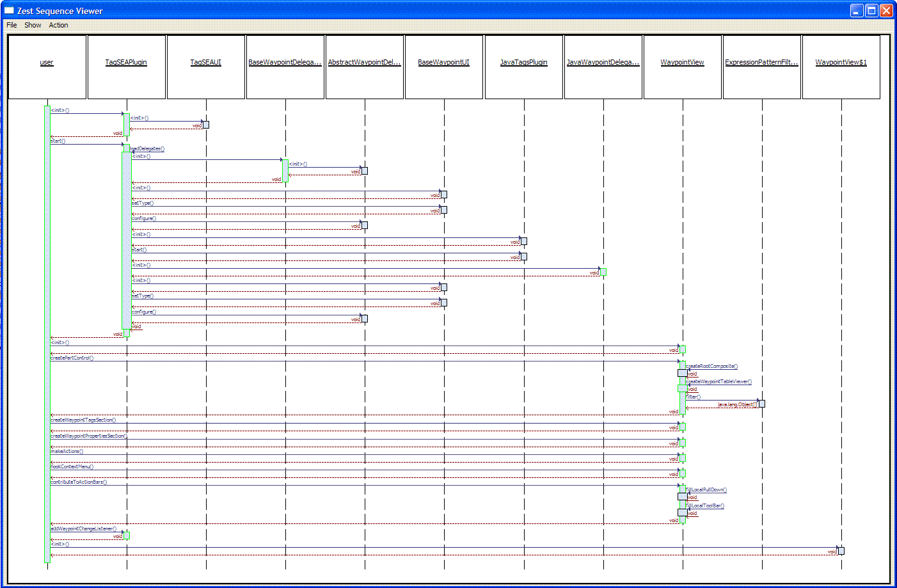897x588 pixels.
Task: Click the createWaypointTableViewer() message label
Action: (720, 382)
